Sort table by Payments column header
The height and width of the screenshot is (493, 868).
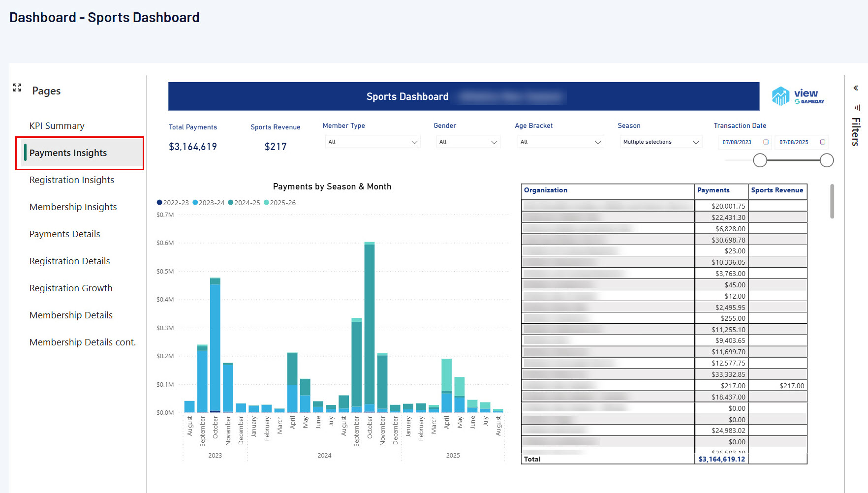(713, 190)
